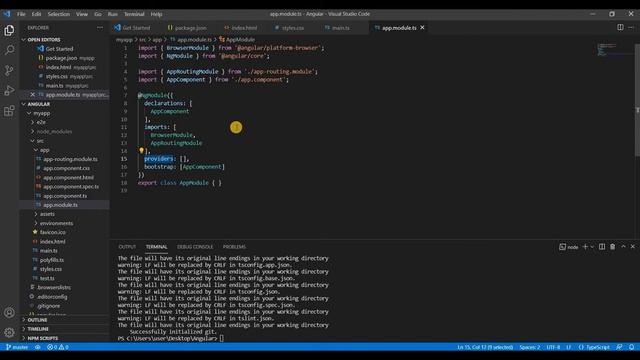This screenshot has width=640, height=360.
Task: Open the launch profile dropdown next to plus
Action: click(592, 247)
